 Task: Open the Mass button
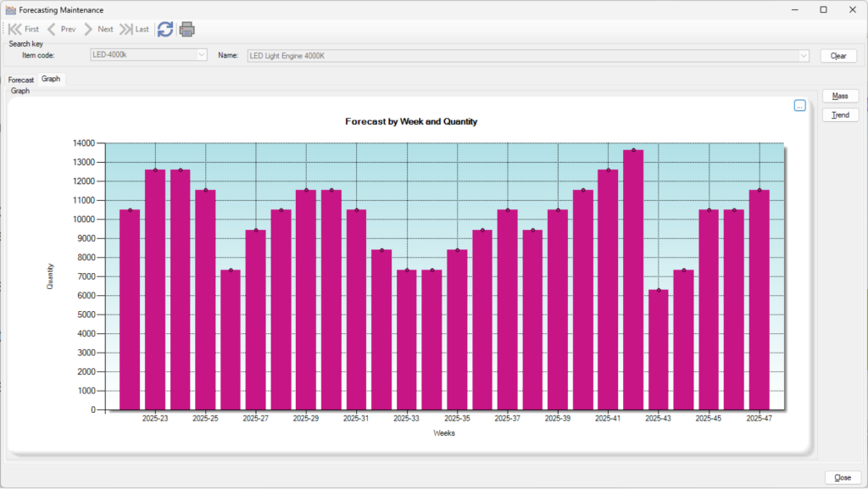[x=840, y=96]
